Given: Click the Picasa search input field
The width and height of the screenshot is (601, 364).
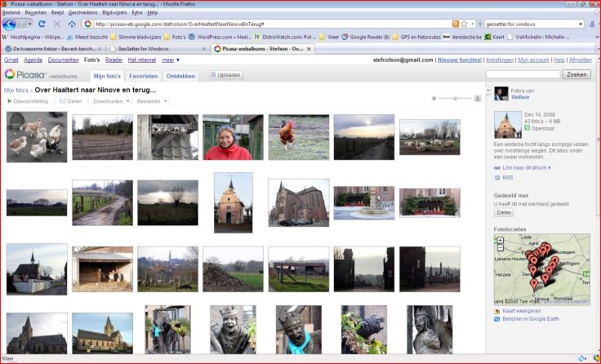Looking at the screenshot, I should (x=523, y=75).
